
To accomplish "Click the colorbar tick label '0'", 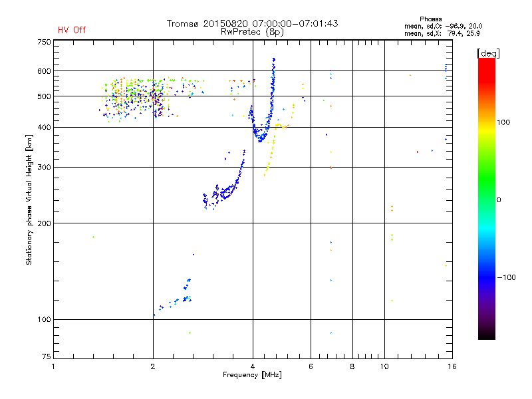I will (x=499, y=200).
